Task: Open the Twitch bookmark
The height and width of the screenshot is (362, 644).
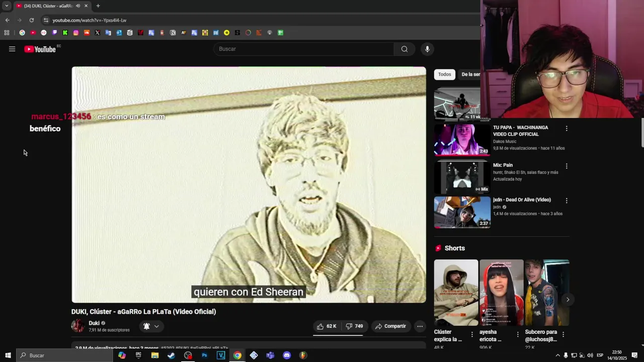Action: pos(54,33)
